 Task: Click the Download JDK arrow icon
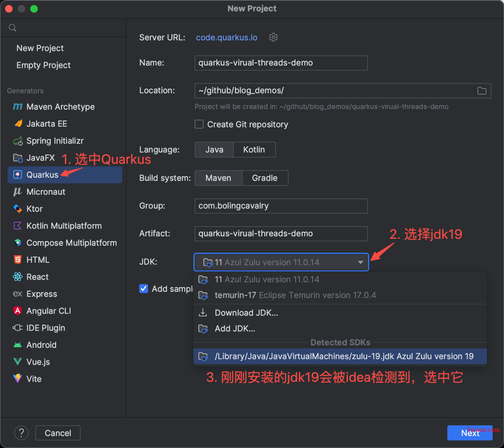tap(203, 313)
